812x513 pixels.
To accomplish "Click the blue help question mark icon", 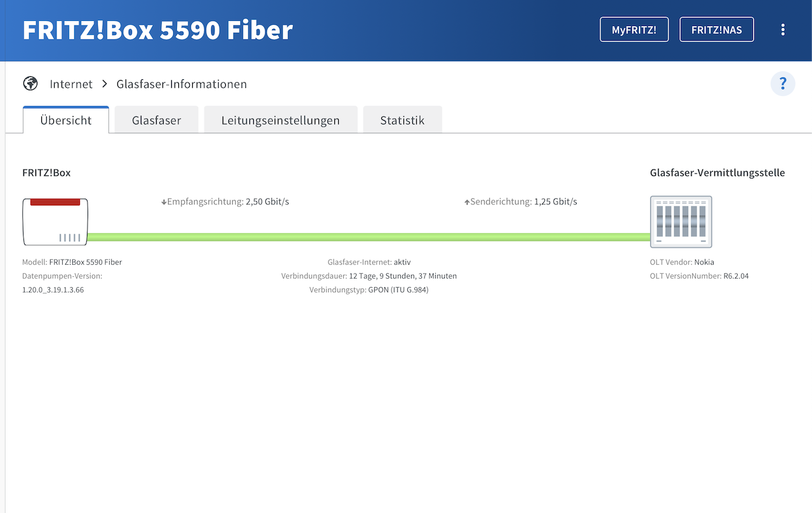I will [783, 84].
